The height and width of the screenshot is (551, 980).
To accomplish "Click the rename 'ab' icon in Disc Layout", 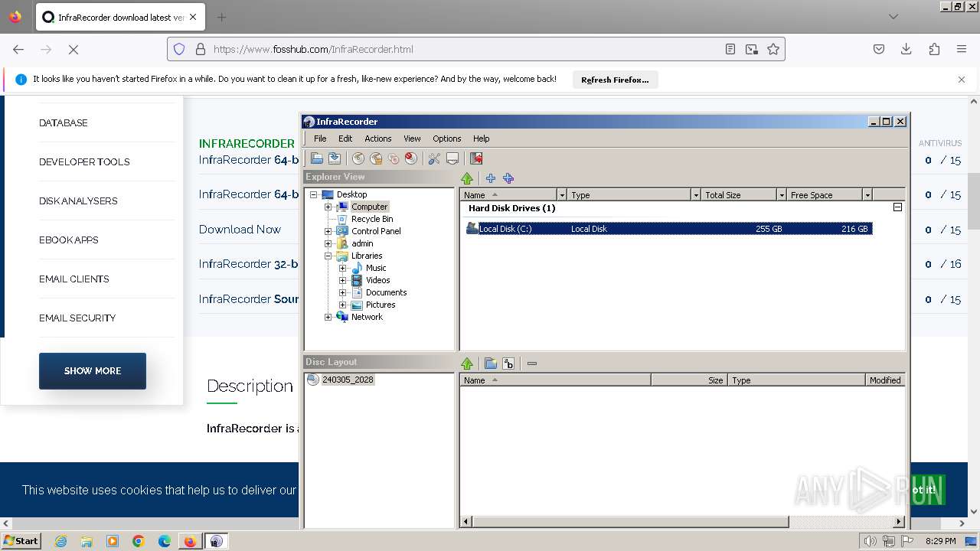I will tap(508, 364).
